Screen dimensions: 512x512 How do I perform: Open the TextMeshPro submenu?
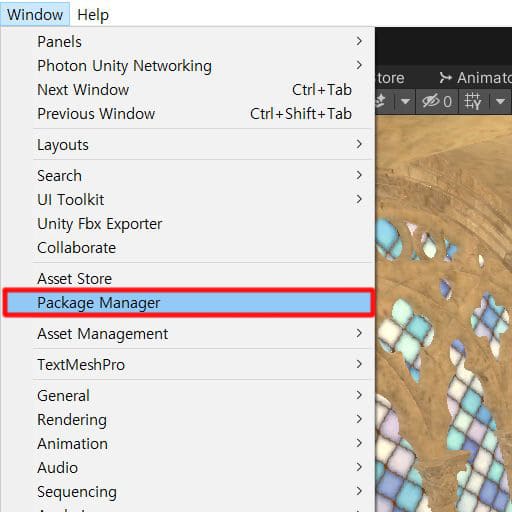pyautogui.click(x=187, y=364)
